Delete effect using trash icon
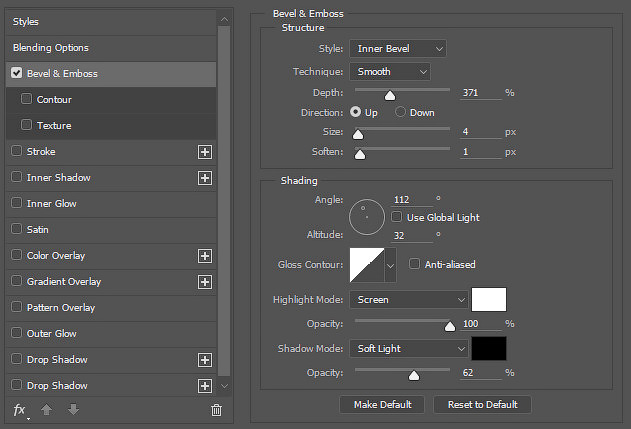Image resolution: width=631 pixels, height=429 pixels. [x=217, y=410]
